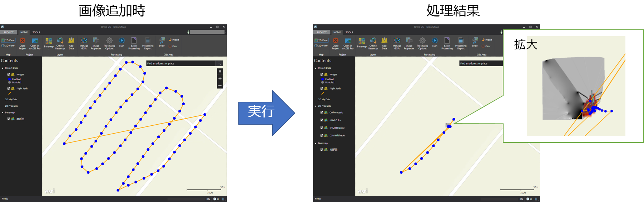
Task: Switch to 3D View in right window
Action: 321,46
